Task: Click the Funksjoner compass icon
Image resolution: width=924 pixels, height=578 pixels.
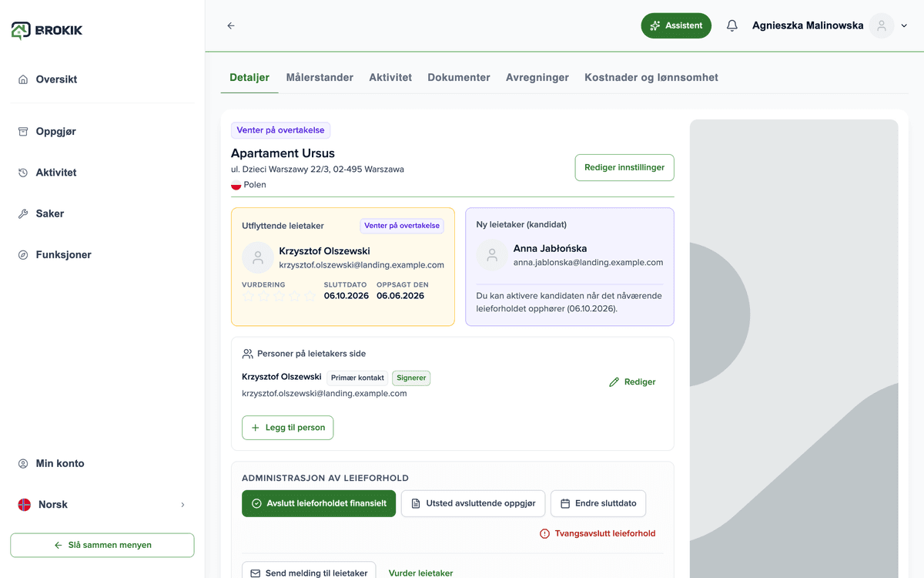Action: (x=23, y=255)
